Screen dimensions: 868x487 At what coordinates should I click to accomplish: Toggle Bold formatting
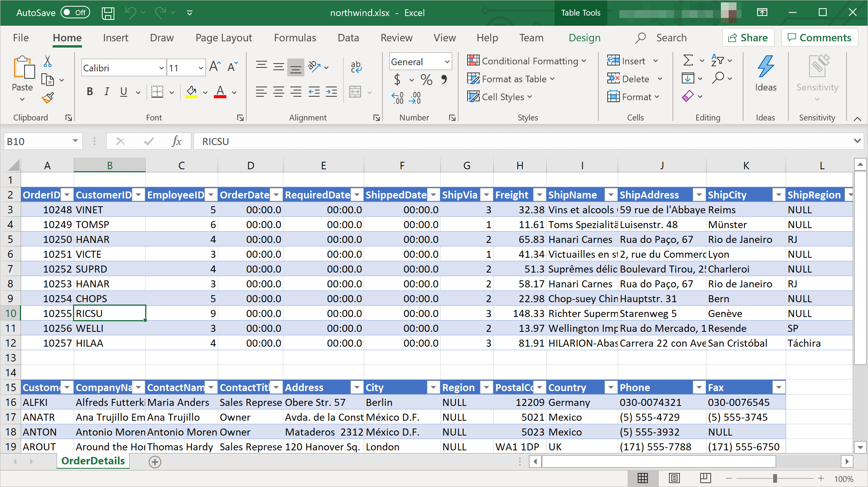(90, 92)
